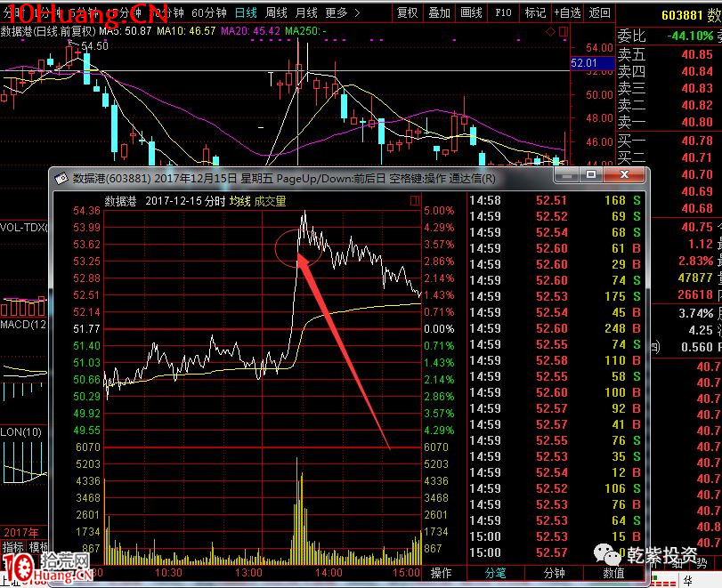The image size is (722, 588).
Task: Close the 数据港 intraday popup window
Action: coord(624,175)
